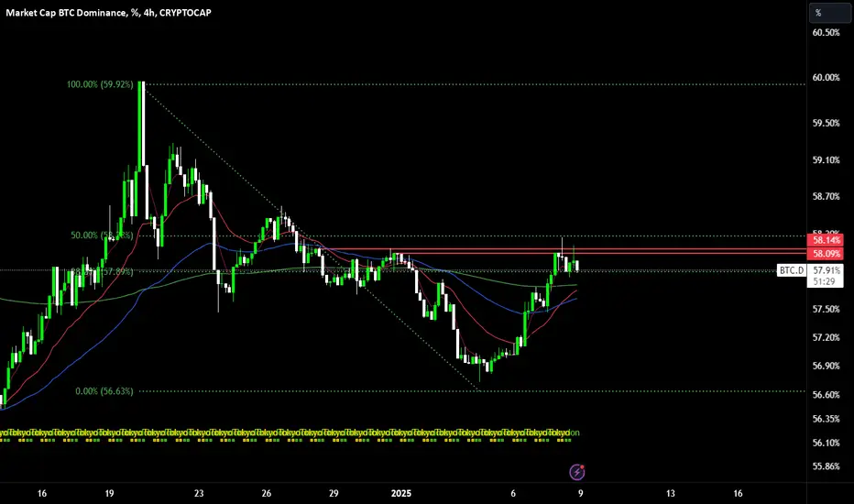Viewport: 854px width, 504px height.
Task: Click the 9 date label on the time axis
Action: pyautogui.click(x=581, y=494)
